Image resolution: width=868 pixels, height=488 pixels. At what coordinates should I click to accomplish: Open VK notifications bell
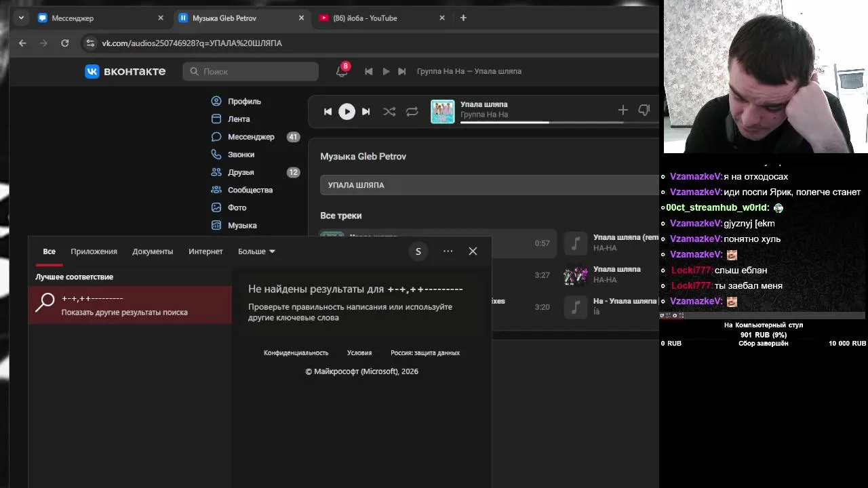tap(341, 71)
